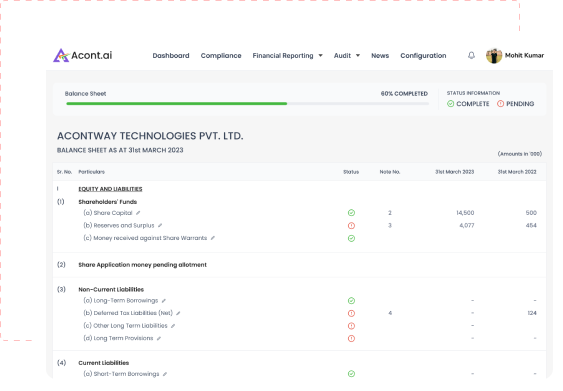Click Long Term Provisions pending status icon
Screen dimensions: 563x391
click(x=352, y=338)
